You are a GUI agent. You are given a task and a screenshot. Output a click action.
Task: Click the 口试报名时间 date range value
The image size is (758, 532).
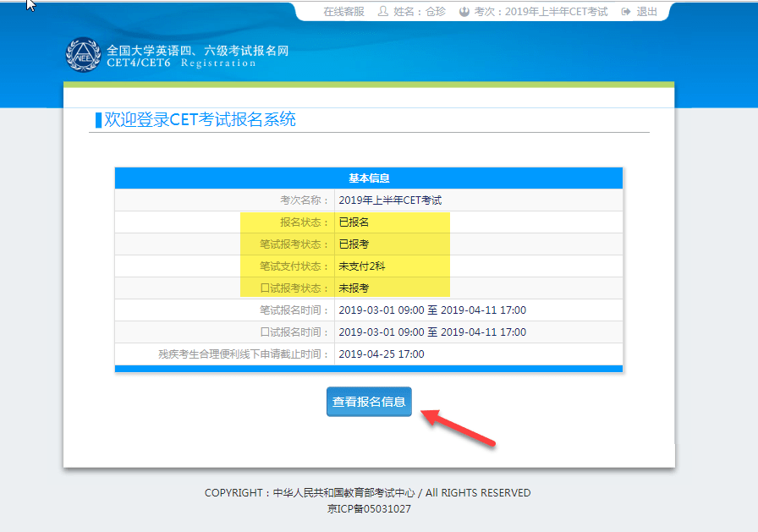432,332
